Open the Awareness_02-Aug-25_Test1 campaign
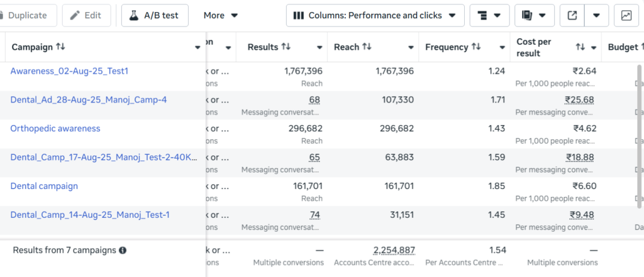The width and height of the screenshot is (644, 277). (x=69, y=71)
